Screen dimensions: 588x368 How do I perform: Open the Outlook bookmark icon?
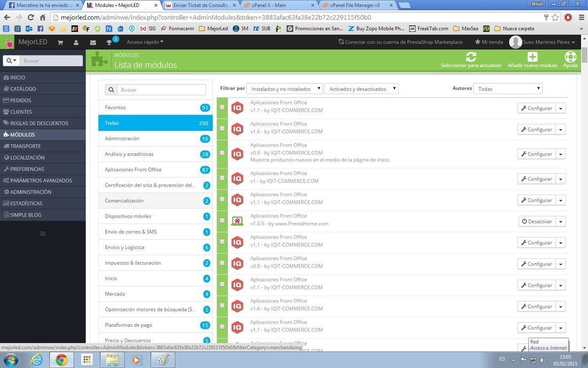29,28
